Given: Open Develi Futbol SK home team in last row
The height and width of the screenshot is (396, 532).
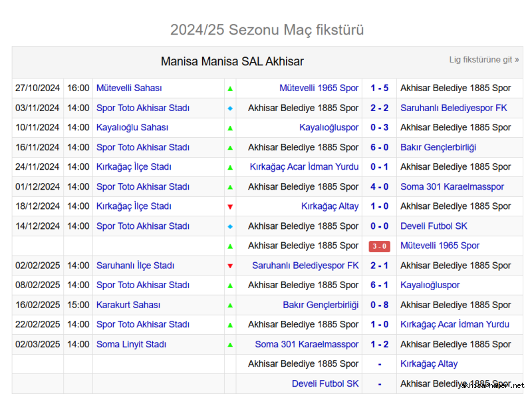Looking at the screenshot, I should [x=325, y=383].
